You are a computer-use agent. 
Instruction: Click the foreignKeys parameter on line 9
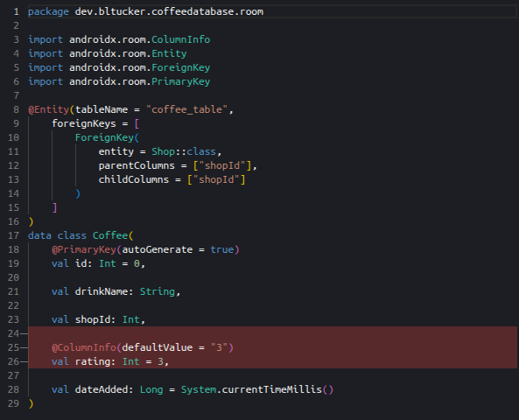coord(84,123)
